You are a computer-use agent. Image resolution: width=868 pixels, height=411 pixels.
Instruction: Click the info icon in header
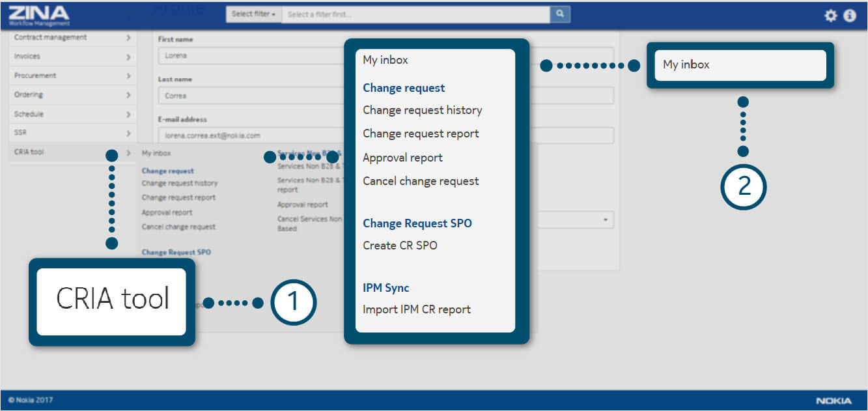(850, 16)
